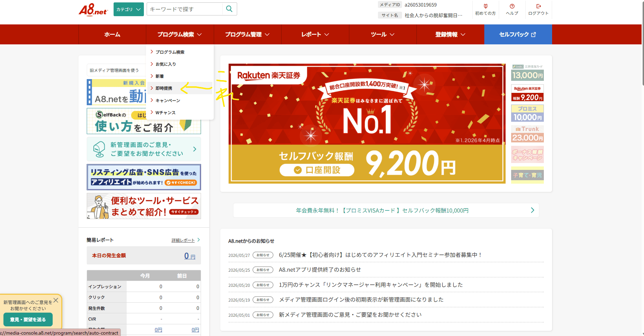Viewport: 644px width, 336px height.
Task: Expand the 登録情報 nav menu
Action: 450,34
